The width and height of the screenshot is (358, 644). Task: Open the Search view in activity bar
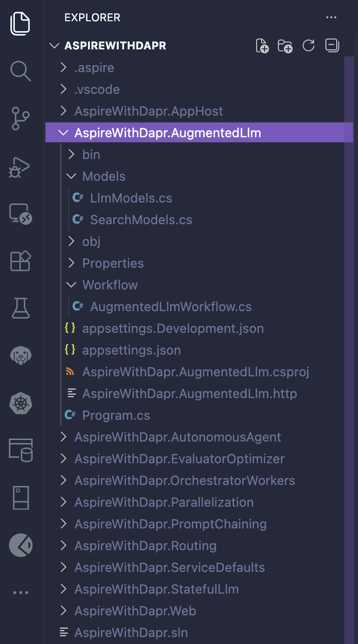click(x=21, y=71)
